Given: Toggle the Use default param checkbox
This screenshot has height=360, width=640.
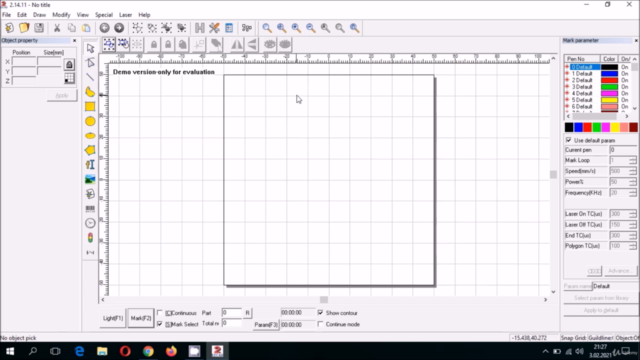Looking at the screenshot, I should (569, 140).
